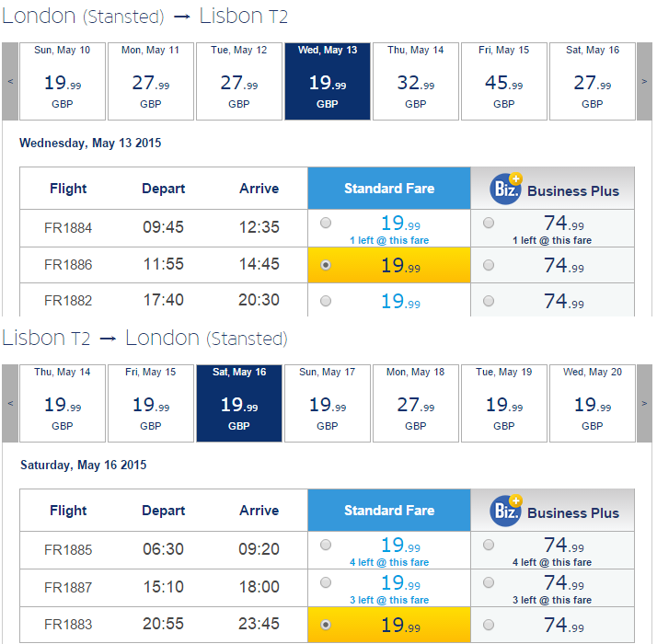Viewport: 657px width, 644px height.
Task: Click previous dates arrow for London to Lisbon
Action: (x=10, y=81)
